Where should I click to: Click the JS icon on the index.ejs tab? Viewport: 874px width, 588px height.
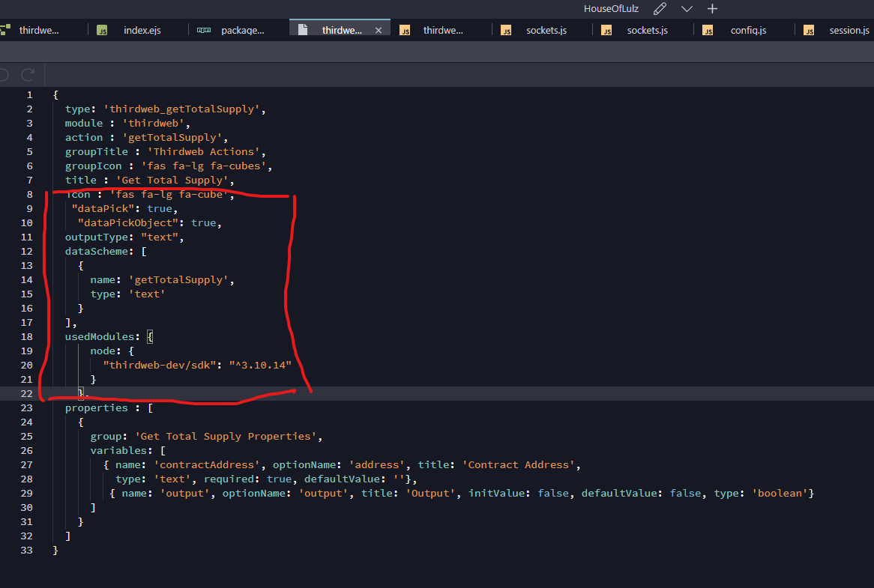103,30
